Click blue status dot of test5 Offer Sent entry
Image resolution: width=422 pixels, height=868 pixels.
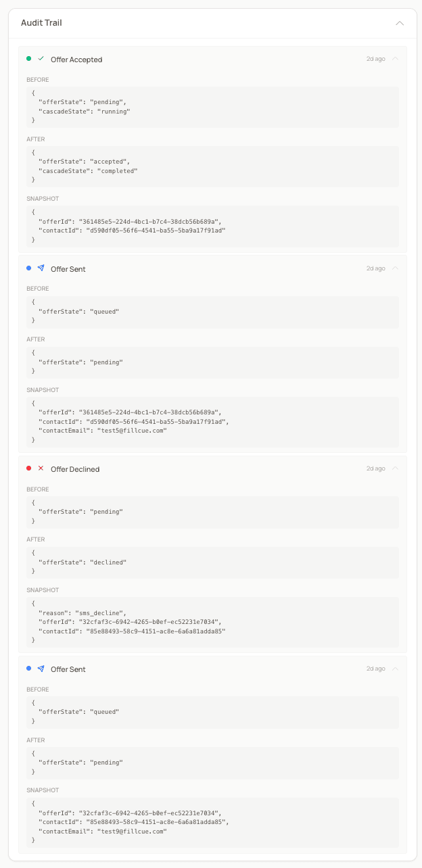click(28, 268)
